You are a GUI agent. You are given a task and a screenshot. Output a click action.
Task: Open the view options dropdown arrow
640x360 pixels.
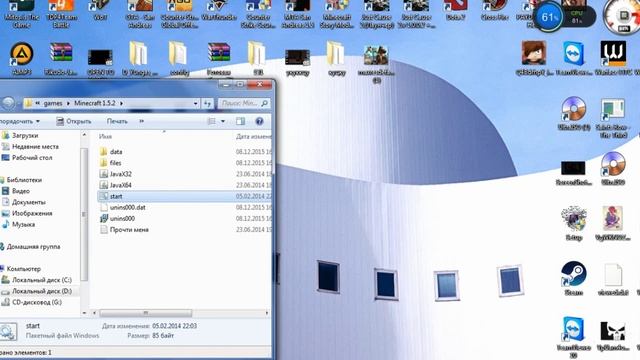[223, 121]
